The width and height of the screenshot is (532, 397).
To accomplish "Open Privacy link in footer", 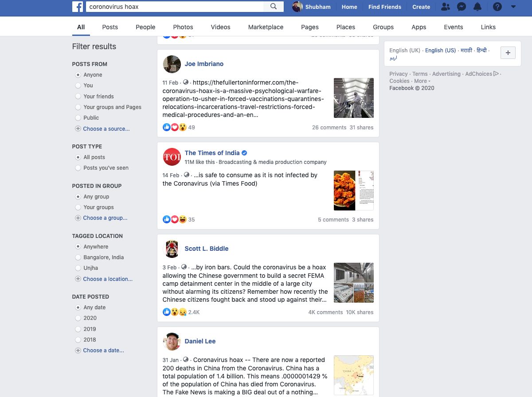I will (398, 74).
